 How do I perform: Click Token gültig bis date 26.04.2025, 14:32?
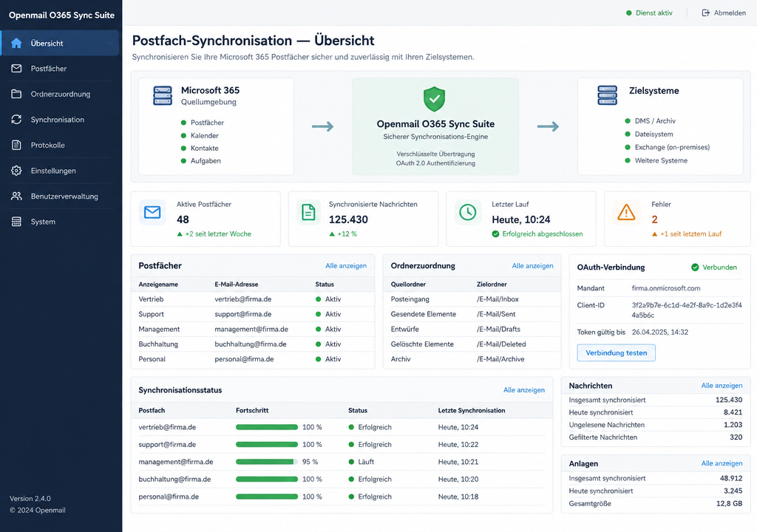tap(660, 332)
